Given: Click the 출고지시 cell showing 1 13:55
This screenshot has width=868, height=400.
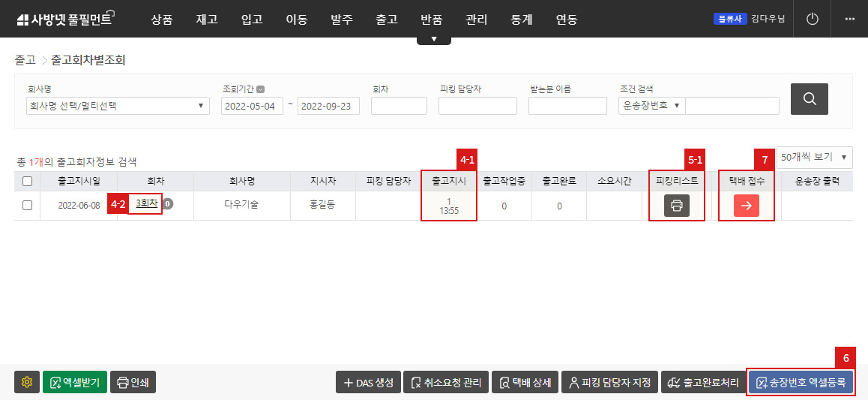Looking at the screenshot, I should (x=448, y=206).
